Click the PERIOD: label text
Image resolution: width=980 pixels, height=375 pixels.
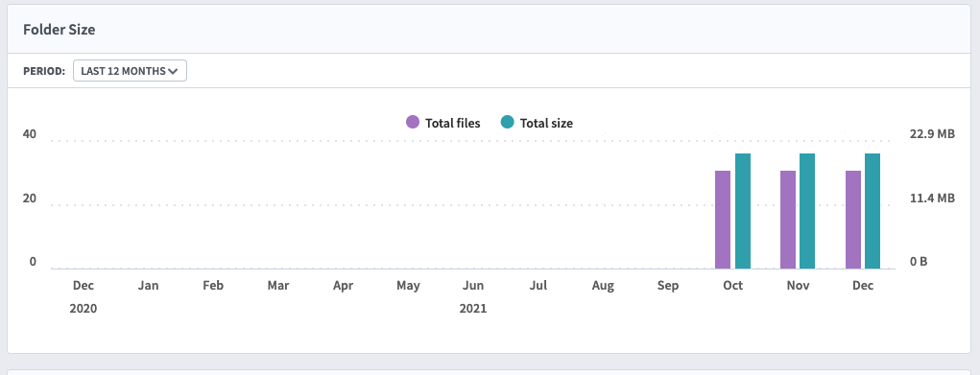pos(44,71)
